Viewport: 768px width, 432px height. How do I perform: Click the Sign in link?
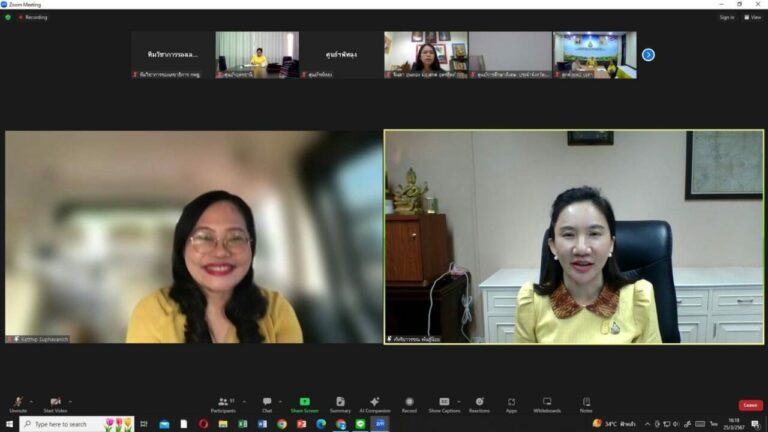pos(727,17)
